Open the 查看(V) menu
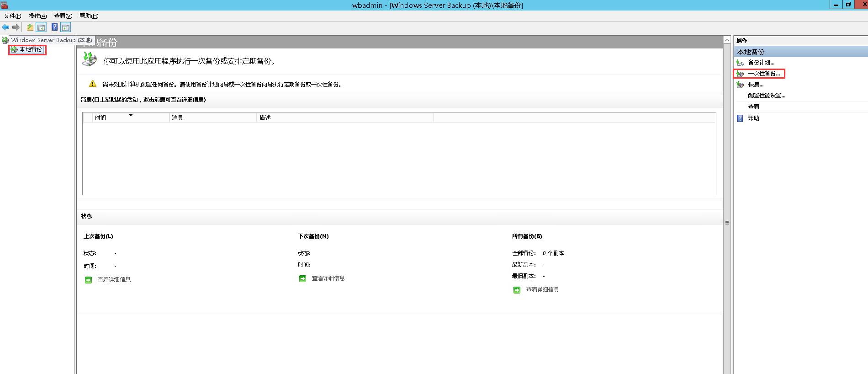Screen dimensions: 868x374 point(64,16)
